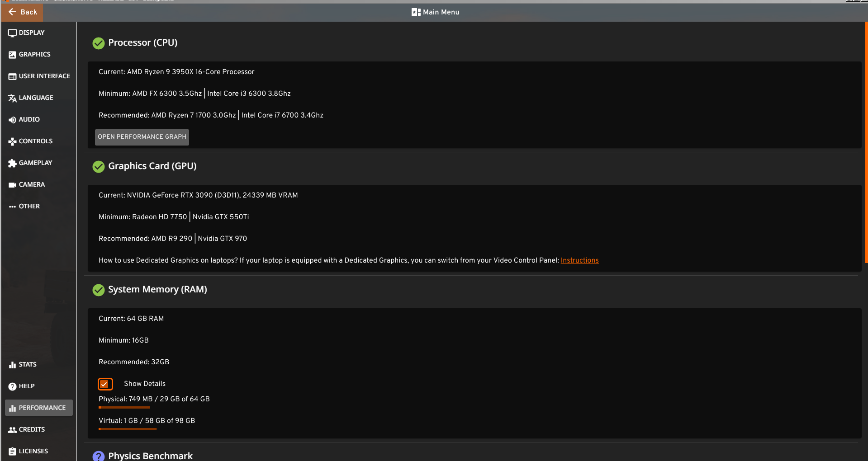Open the Licenses page
This screenshot has width=868, height=461.
coord(39,451)
